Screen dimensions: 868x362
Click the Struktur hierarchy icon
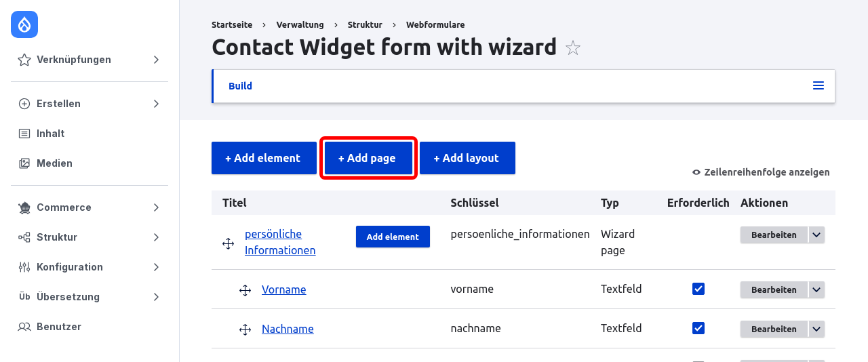point(24,237)
